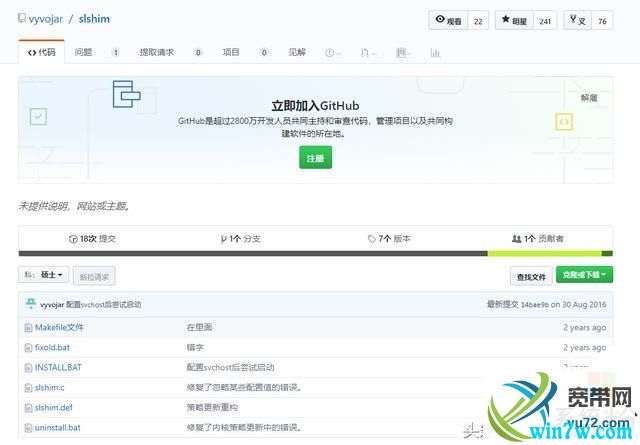Open commit message 修复了忽略某些配置值的错误

click(x=245, y=387)
